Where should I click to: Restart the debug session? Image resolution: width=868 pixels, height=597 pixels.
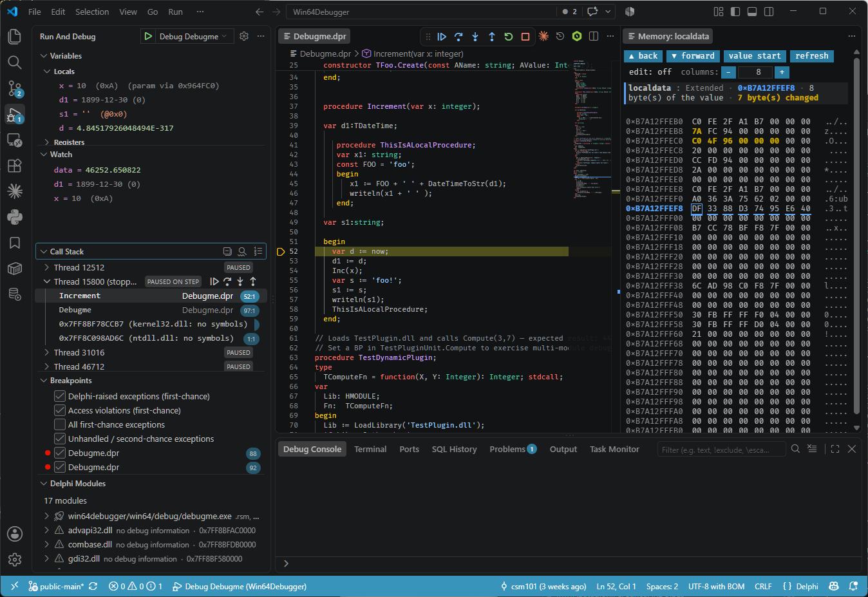[x=509, y=37]
